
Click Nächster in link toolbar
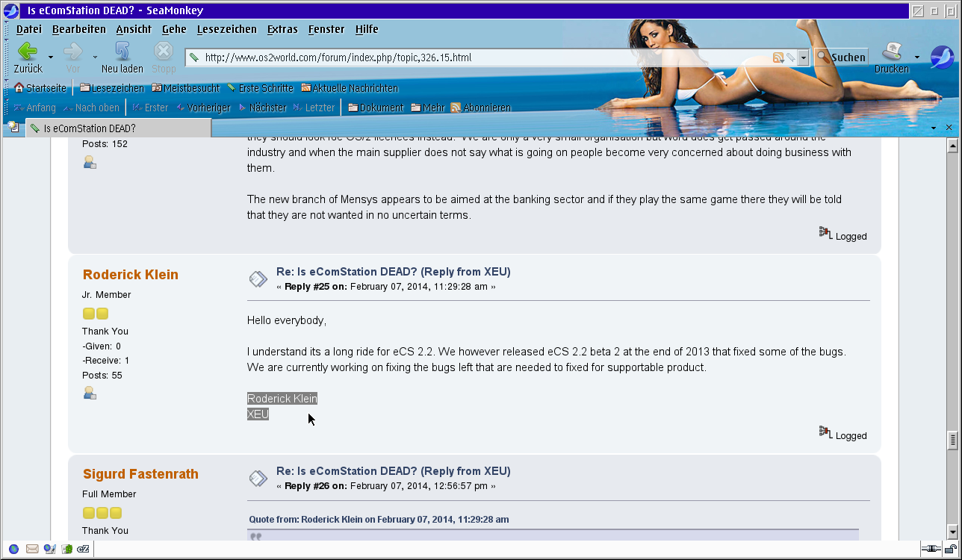262,108
